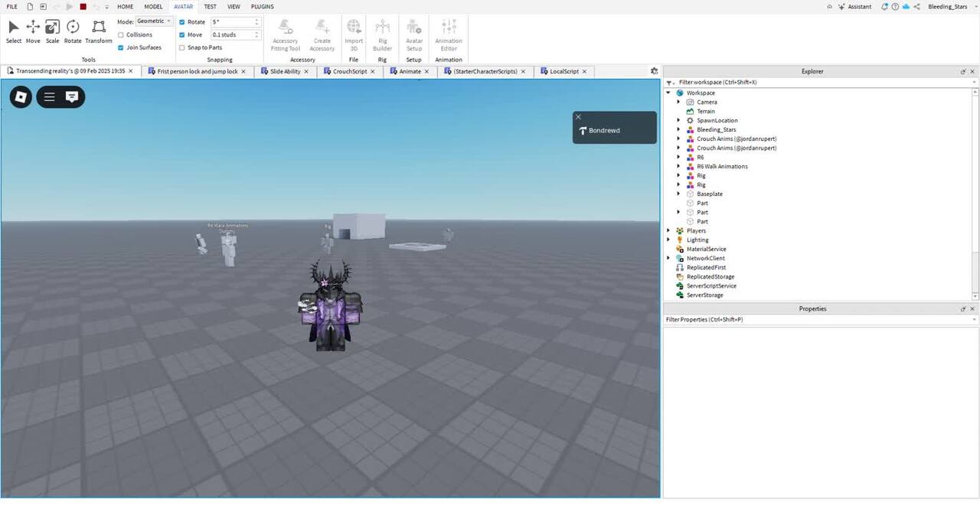Click the Filter workspace search field

(822, 83)
